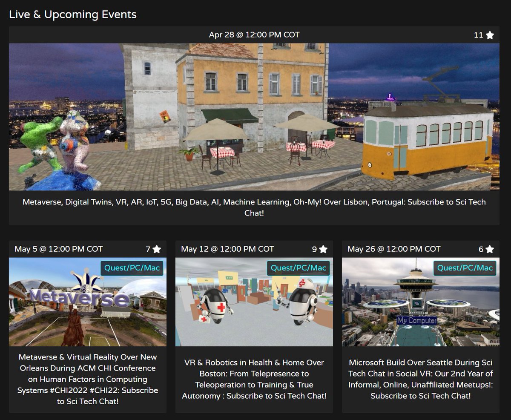Click 'May 12 @ 12:00 PM COT' date
The height and width of the screenshot is (420, 511).
(227, 249)
